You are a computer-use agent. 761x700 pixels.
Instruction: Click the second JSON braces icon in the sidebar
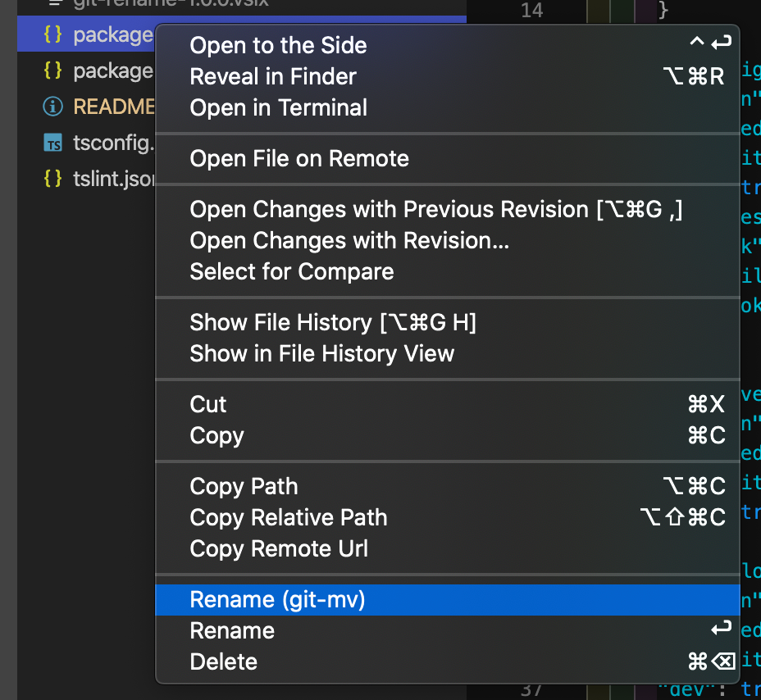[x=51, y=71]
